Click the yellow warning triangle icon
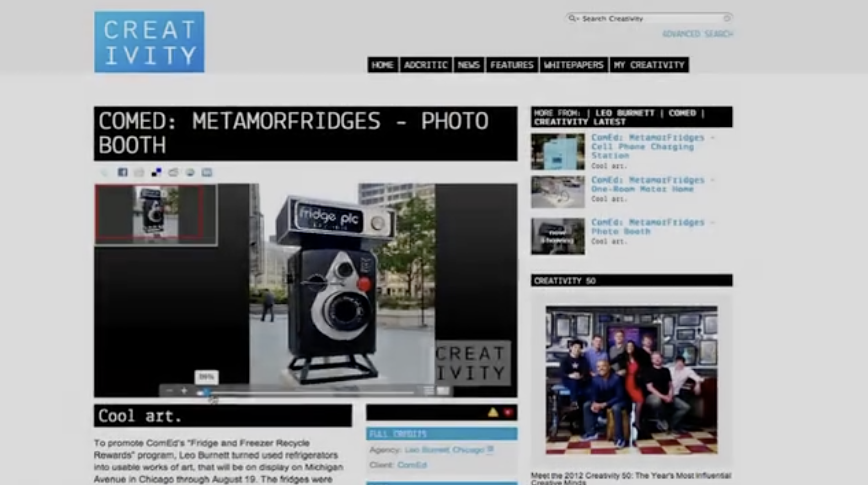This screenshot has width=868, height=485. pos(493,413)
